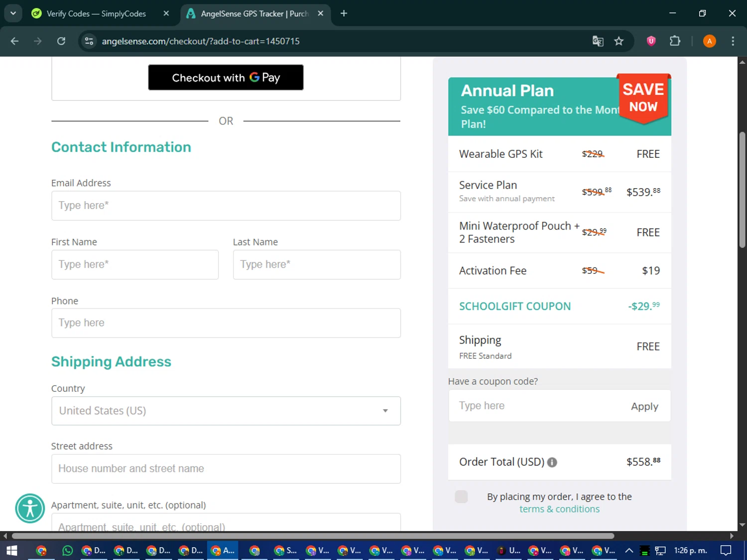Reload the checkout page
The image size is (747, 560).
point(61,41)
